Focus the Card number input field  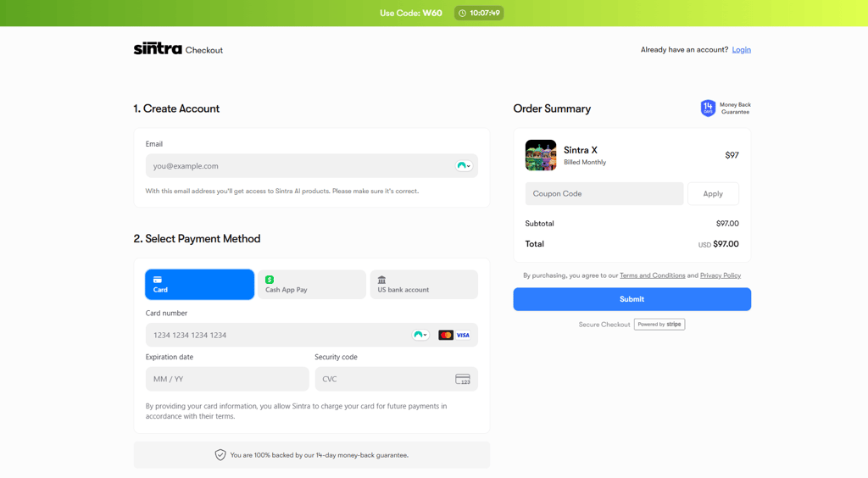[x=312, y=335]
